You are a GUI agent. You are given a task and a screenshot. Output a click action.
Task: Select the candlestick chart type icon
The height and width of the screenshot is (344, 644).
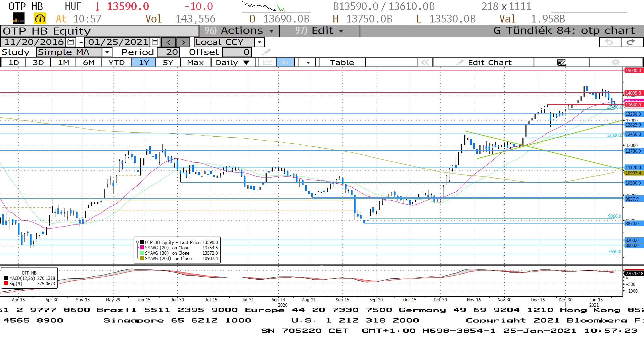(285, 62)
